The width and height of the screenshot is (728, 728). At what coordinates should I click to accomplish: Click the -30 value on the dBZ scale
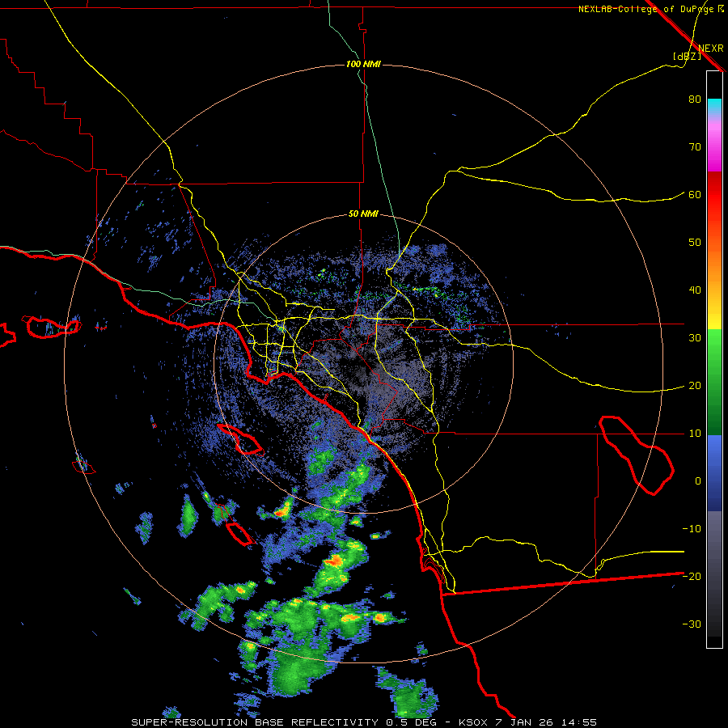coord(692,624)
